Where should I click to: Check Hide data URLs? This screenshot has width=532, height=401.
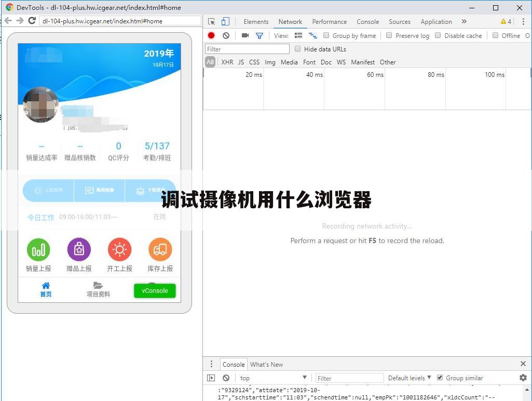tap(297, 49)
